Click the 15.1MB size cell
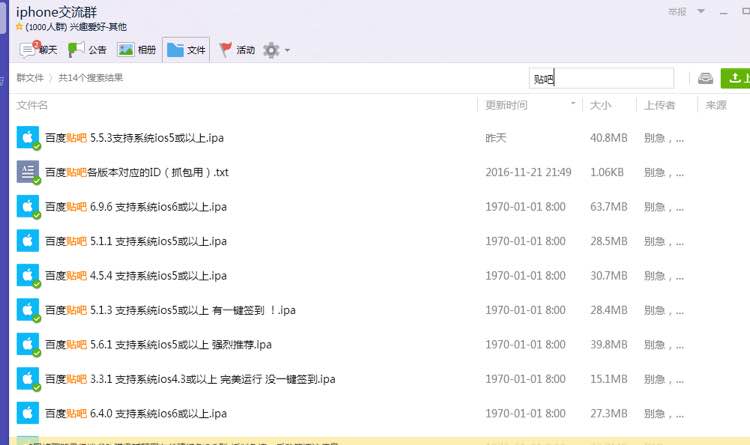This screenshot has height=445, width=750. 608,379
